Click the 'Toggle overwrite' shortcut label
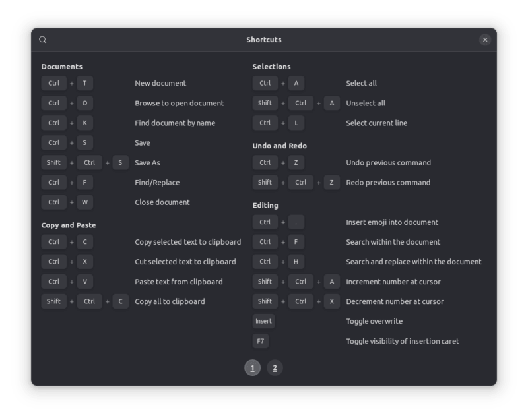This screenshot has height=420, width=528. pos(374,321)
